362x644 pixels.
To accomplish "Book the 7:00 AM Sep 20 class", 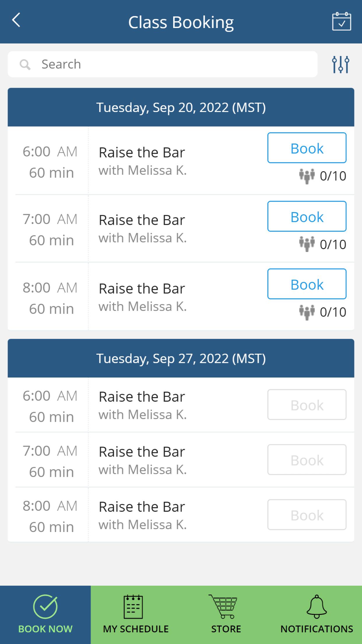I will tap(307, 216).
